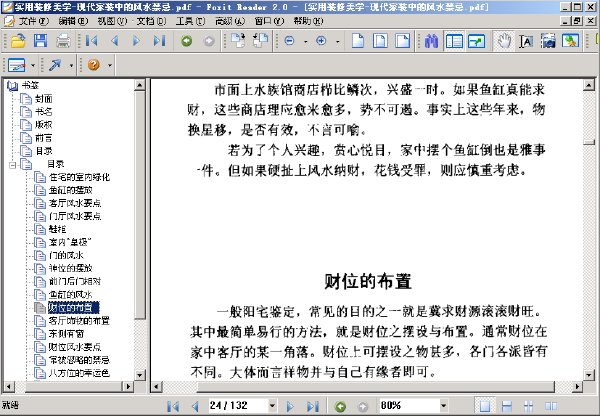
Task: Select the fit width page icon
Action: (403, 41)
